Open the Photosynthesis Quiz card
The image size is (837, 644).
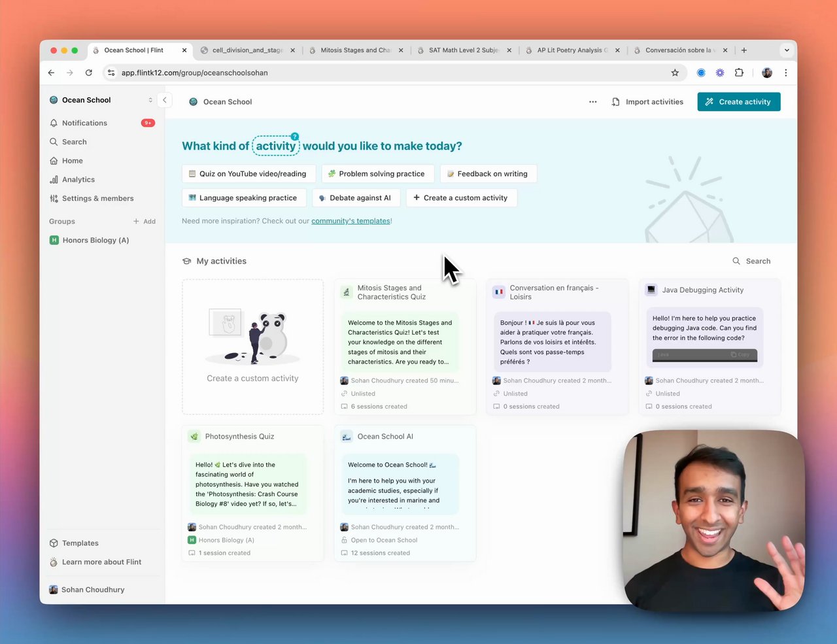point(252,494)
